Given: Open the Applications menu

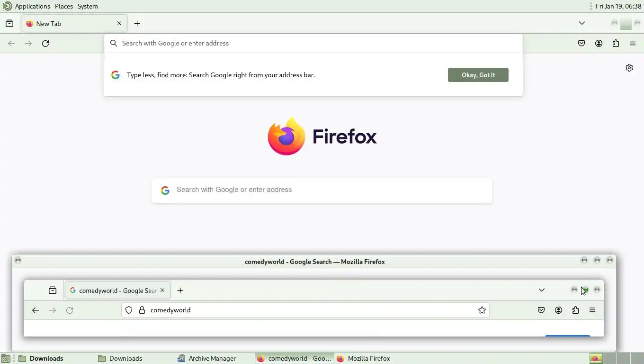Looking at the screenshot, I should pos(33,6).
